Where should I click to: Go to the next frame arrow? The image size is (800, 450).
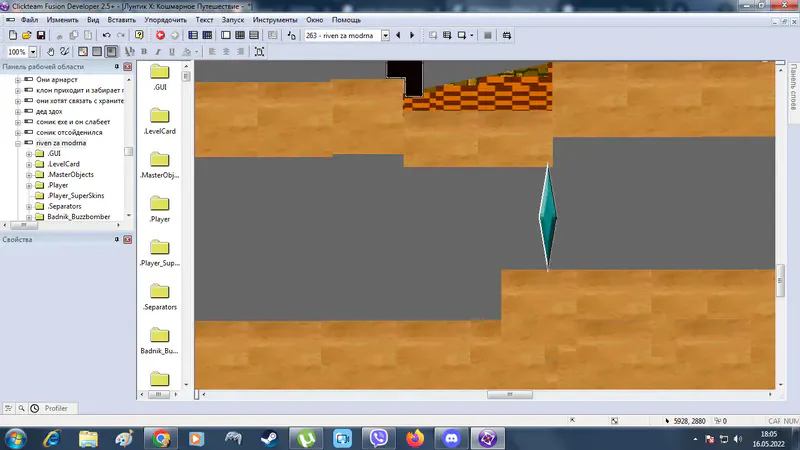coord(412,35)
